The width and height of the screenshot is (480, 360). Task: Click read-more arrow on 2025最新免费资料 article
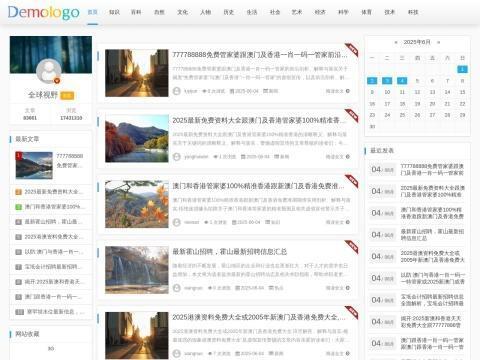click(348, 157)
